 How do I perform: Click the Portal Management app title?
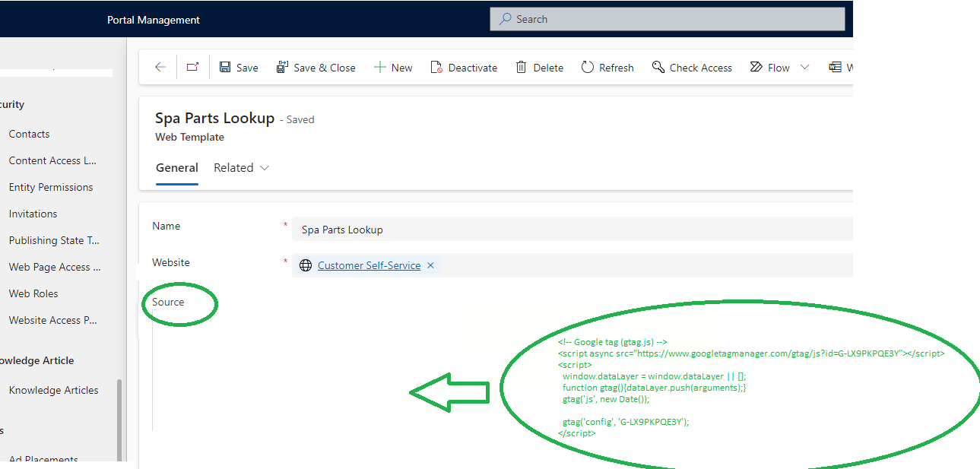tap(154, 20)
